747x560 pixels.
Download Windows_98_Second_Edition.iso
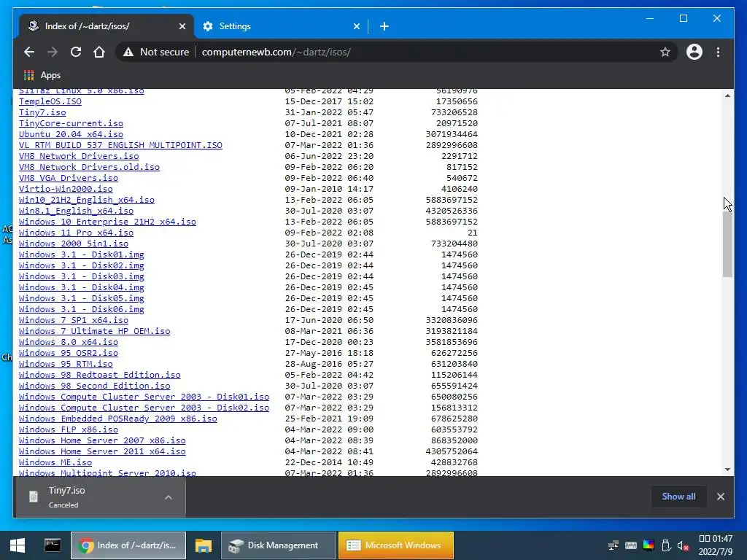coord(95,386)
